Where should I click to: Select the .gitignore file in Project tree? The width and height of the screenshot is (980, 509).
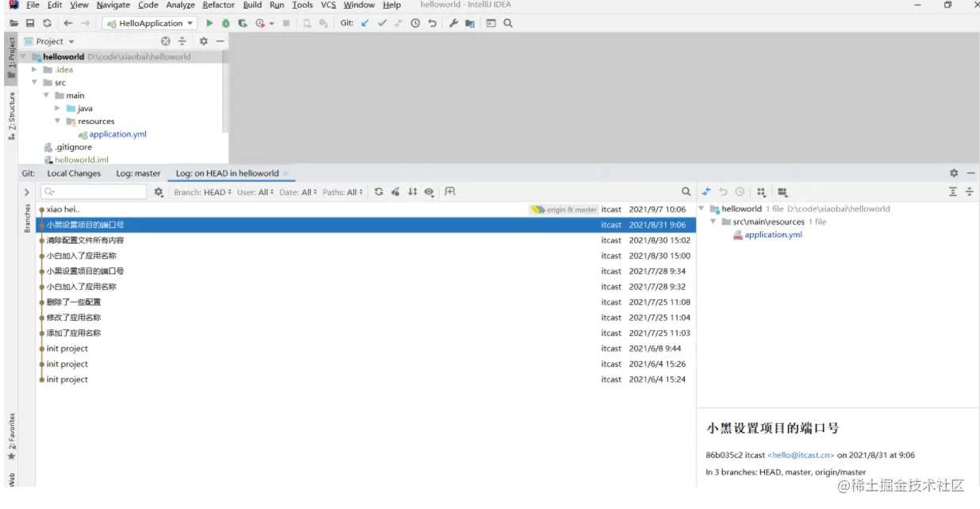pos(73,147)
